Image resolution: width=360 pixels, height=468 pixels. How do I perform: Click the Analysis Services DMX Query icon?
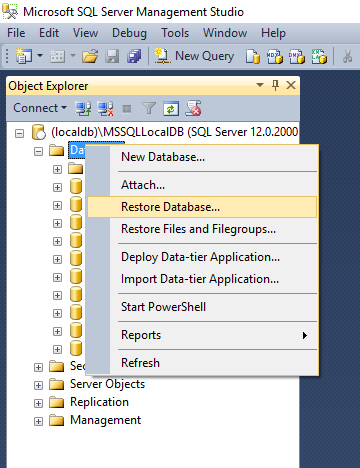(x=297, y=56)
